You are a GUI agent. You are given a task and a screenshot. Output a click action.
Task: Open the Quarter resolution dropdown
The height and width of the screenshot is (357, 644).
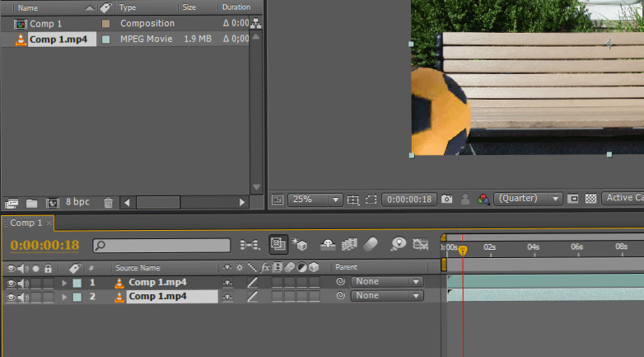point(528,199)
